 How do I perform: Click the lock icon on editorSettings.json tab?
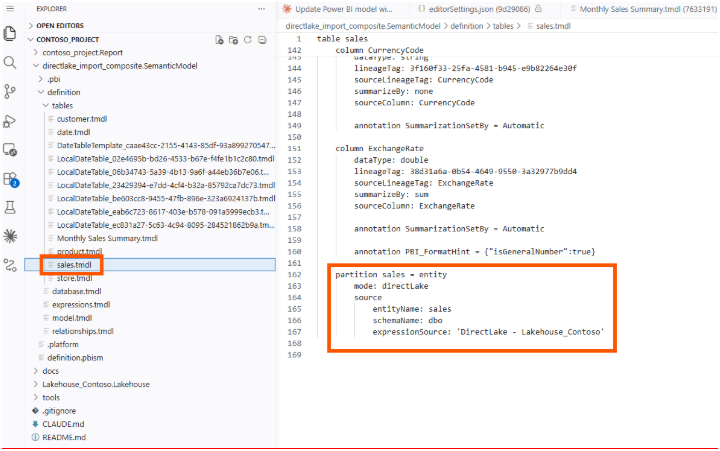pyautogui.click(x=539, y=9)
